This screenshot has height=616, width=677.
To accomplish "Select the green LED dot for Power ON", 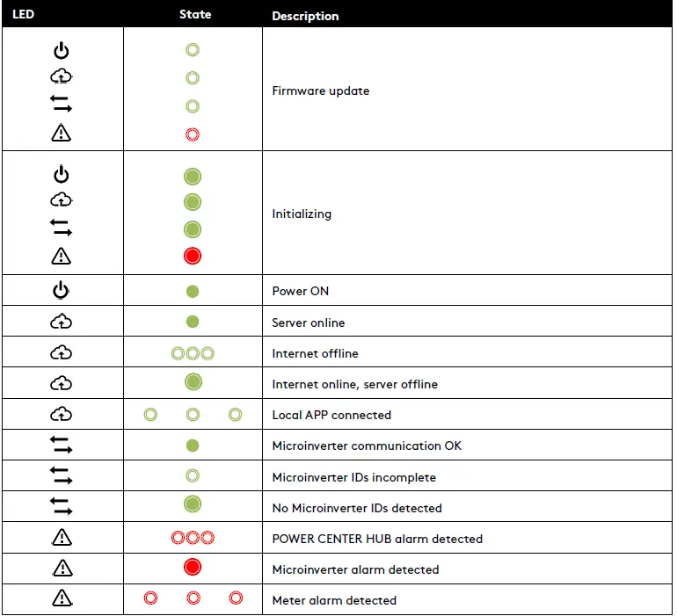I will [x=193, y=291].
